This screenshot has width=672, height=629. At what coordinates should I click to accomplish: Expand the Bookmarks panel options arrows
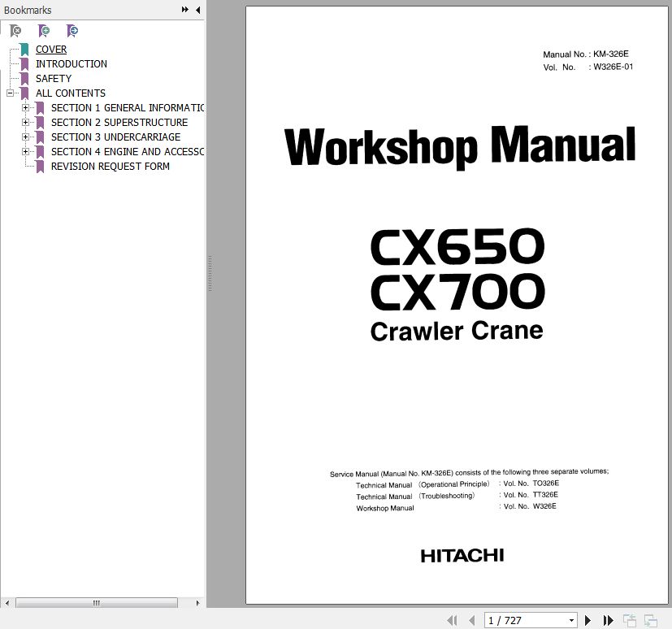[184, 10]
